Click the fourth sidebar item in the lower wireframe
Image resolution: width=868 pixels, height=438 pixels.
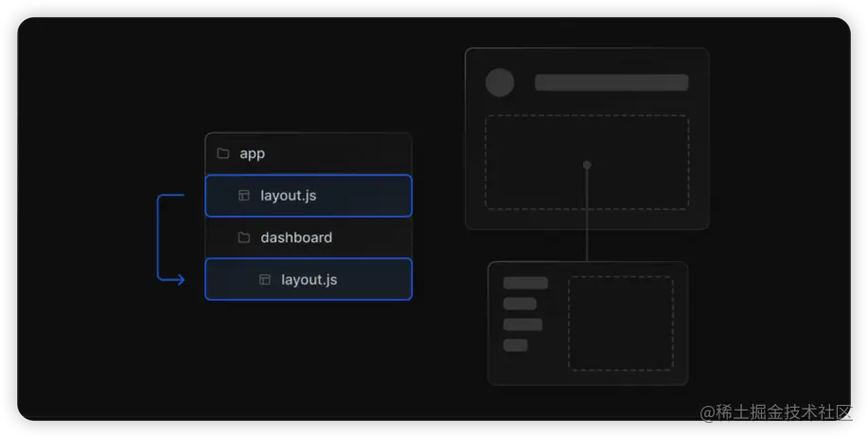click(x=515, y=345)
